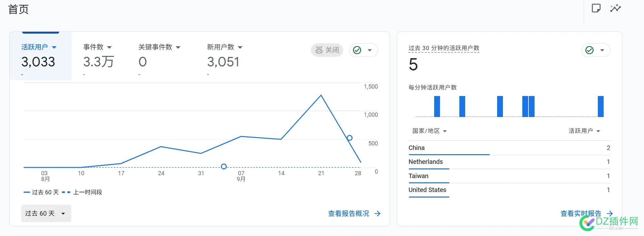This screenshot has height=236, width=644.
Task: Expand the 事件数 metric dropdown arrow
Action: click(109, 47)
